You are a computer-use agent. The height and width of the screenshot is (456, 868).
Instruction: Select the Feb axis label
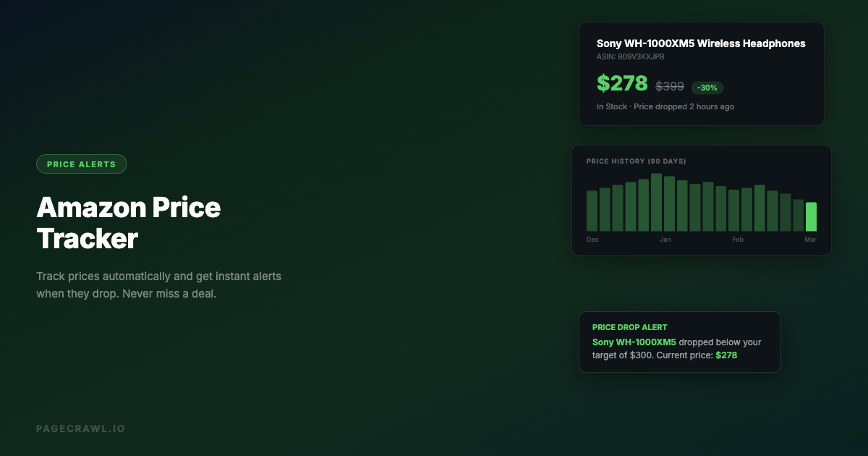(x=737, y=239)
